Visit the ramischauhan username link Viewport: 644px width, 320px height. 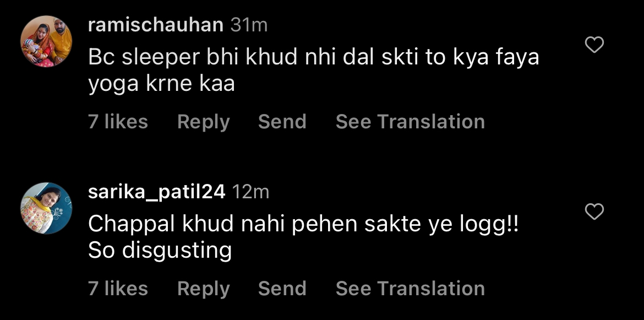[155, 25]
